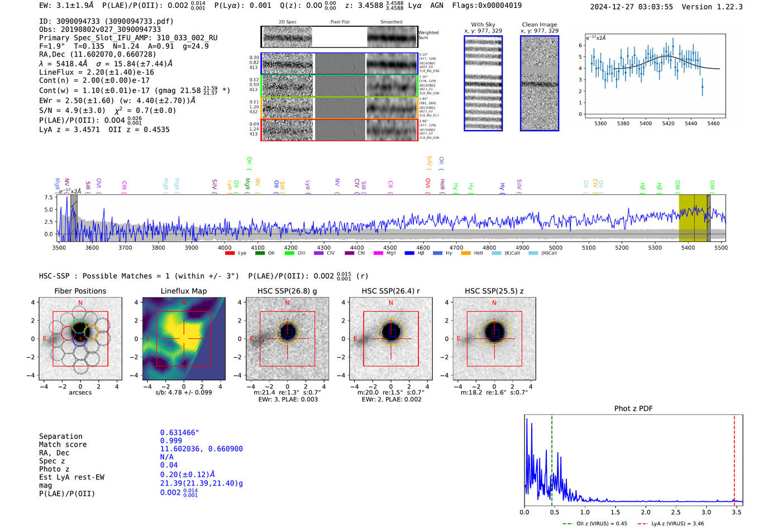782x532 pixels.
Task: Click the blue Hβ legend swatch
Action: (409, 253)
